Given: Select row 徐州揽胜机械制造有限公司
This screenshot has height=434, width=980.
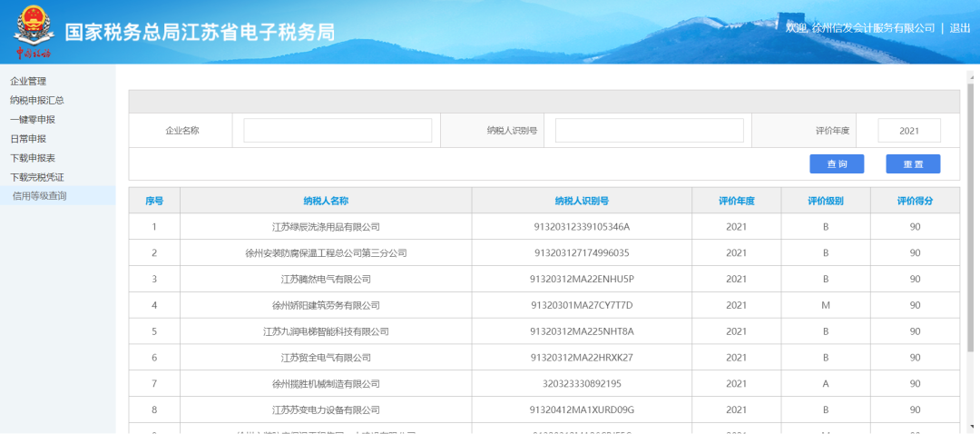Looking at the screenshot, I should 544,384.
